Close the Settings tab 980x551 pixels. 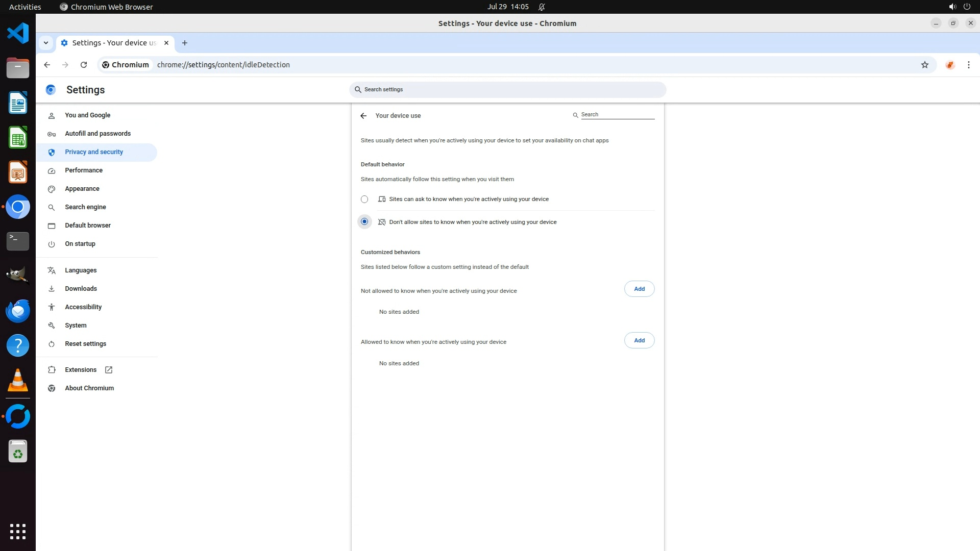(166, 43)
